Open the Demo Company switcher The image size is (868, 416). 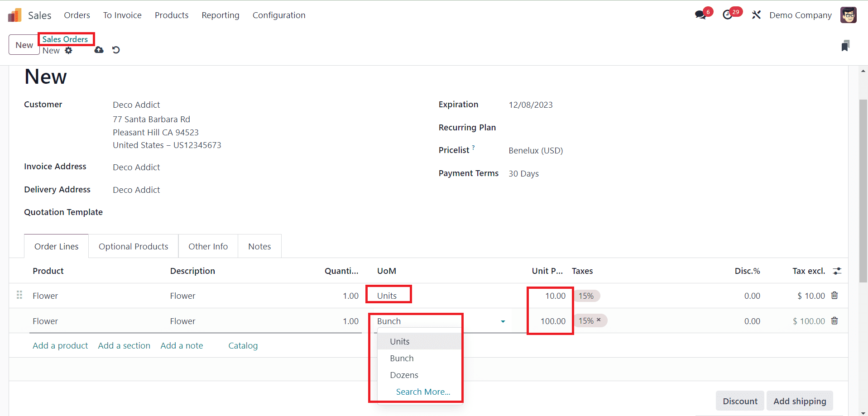(801, 15)
